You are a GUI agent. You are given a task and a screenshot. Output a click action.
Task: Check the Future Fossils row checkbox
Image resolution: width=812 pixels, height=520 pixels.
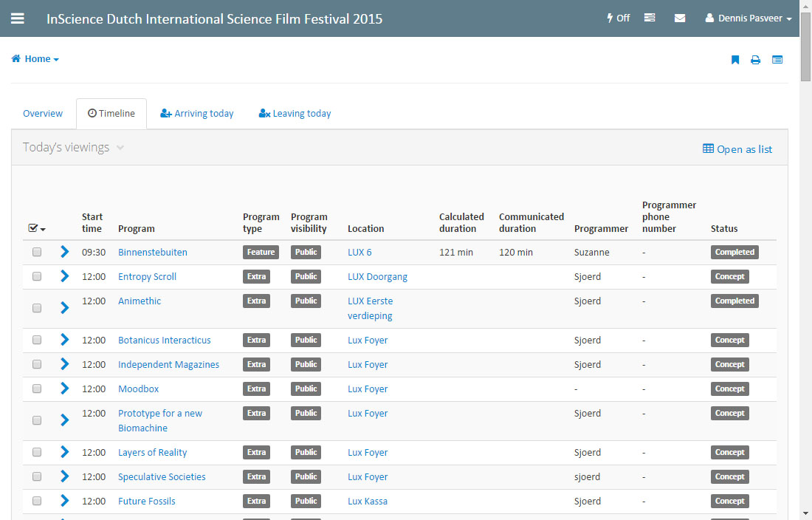point(37,501)
